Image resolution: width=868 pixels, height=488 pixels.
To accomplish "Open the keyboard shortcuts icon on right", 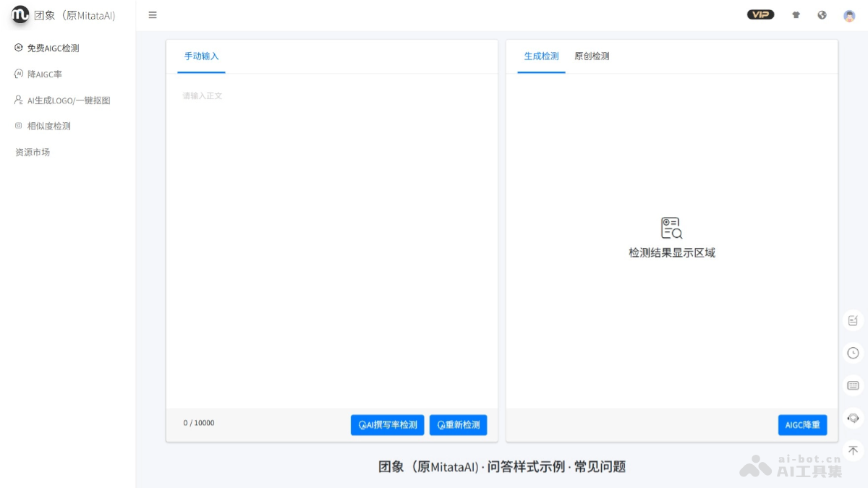I will [x=852, y=385].
